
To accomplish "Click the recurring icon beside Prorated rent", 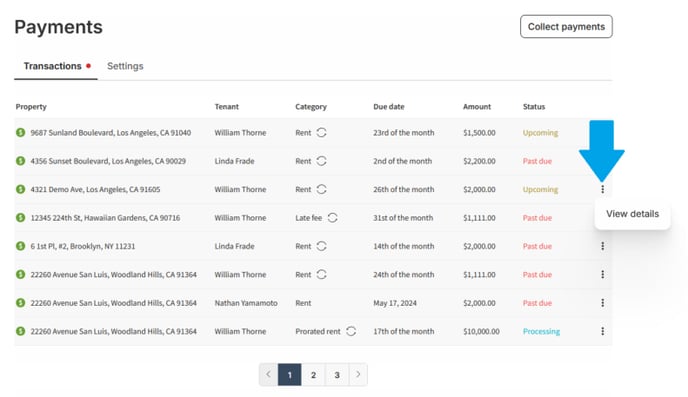I will tap(351, 331).
